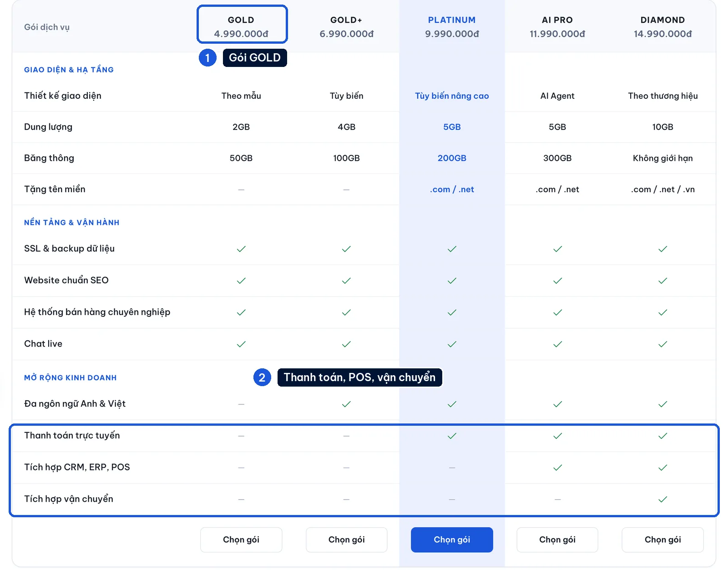
Task: Click Thanh toán trực tuyến checkmark under PLATINUM
Action: pos(452,436)
